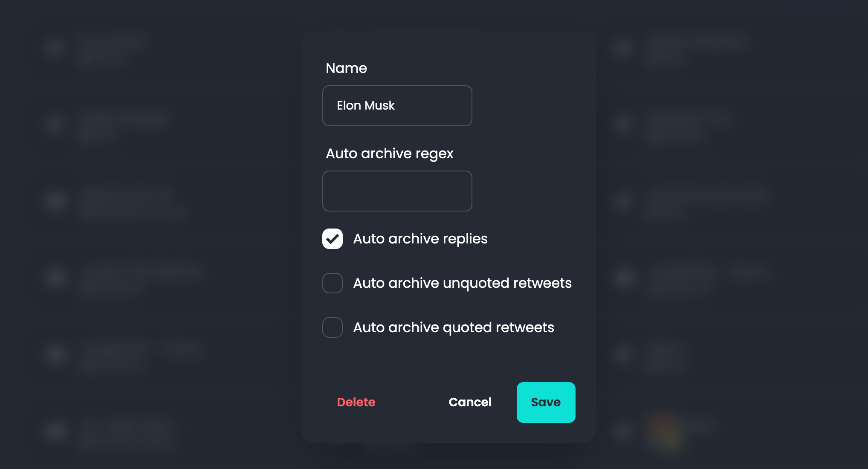The image size is (868, 469).
Task: Save the changes with the teal button
Action: [x=546, y=402]
